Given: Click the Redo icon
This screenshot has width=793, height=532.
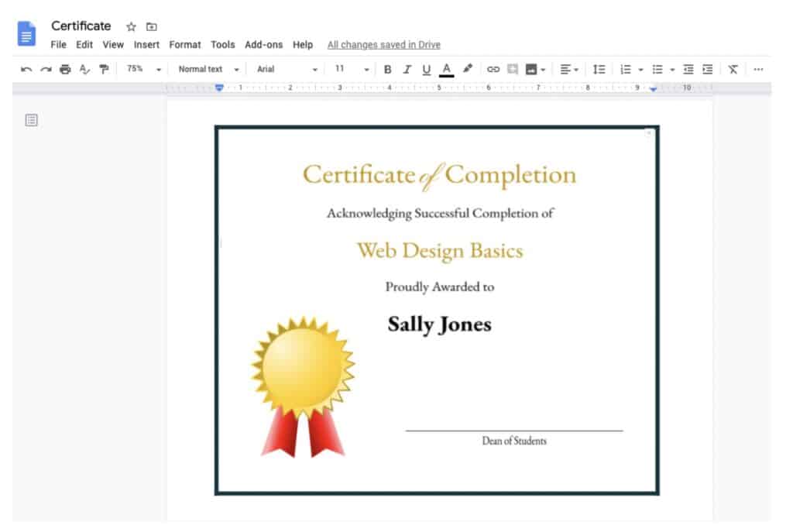Looking at the screenshot, I should 45,69.
